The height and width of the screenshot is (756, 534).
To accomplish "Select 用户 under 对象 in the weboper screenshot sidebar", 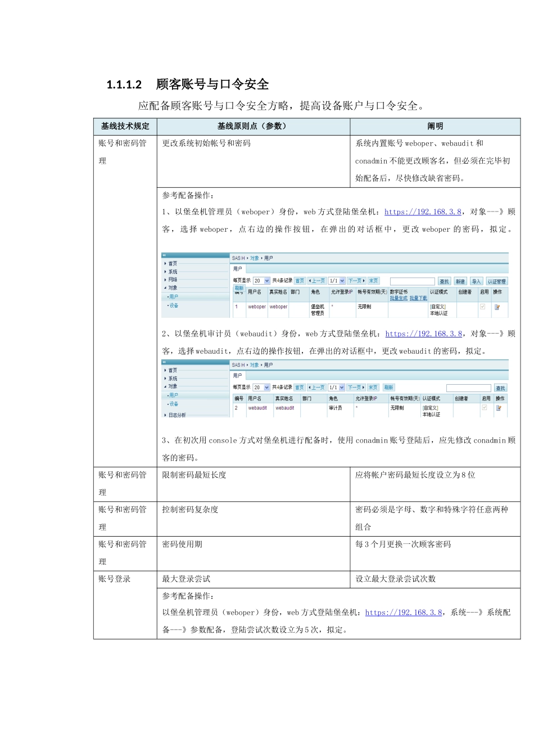I will [x=173, y=296].
